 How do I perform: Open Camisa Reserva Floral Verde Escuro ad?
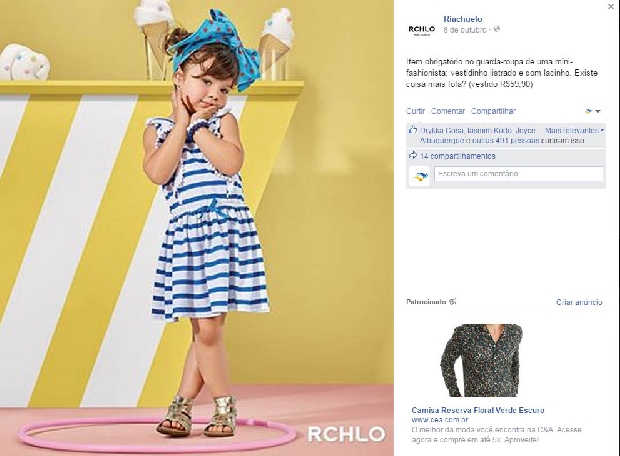pyautogui.click(x=478, y=410)
